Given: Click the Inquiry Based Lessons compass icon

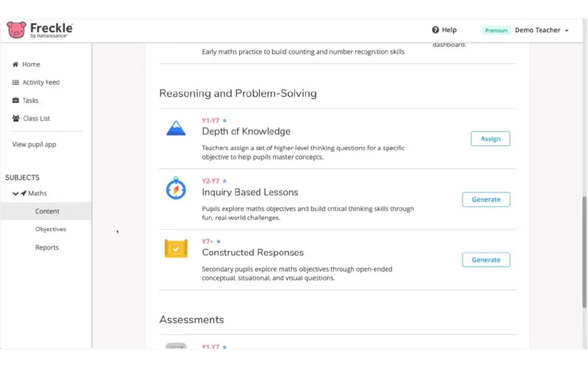Looking at the screenshot, I should (x=176, y=189).
